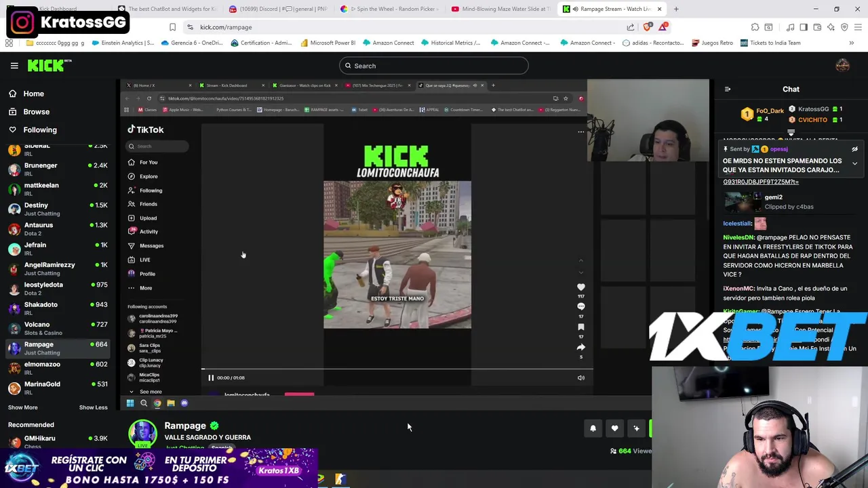
Task: Bookmark this page in address bar
Action: click(x=172, y=27)
